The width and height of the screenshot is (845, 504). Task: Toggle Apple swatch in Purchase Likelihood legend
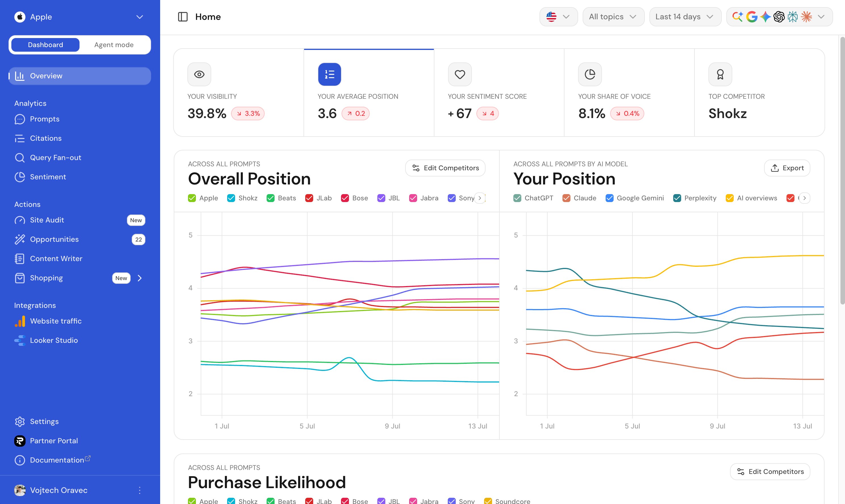(192, 501)
